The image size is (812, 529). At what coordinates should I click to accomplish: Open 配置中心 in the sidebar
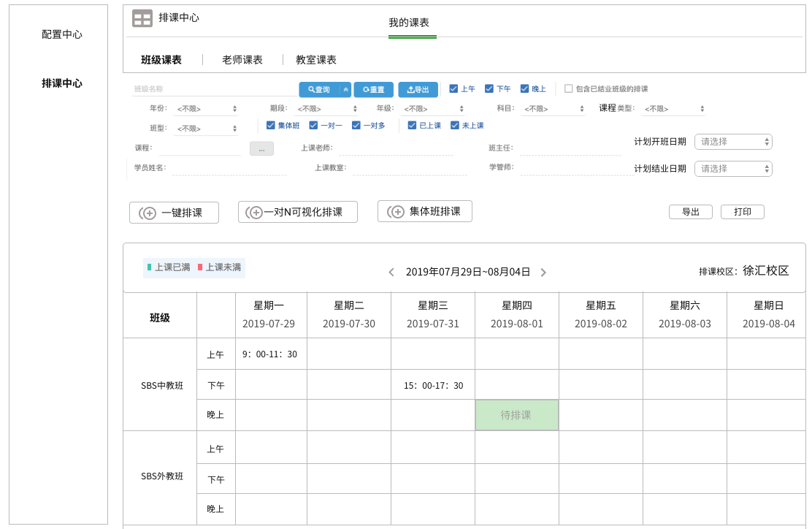pyautogui.click(x=61, y=35)
